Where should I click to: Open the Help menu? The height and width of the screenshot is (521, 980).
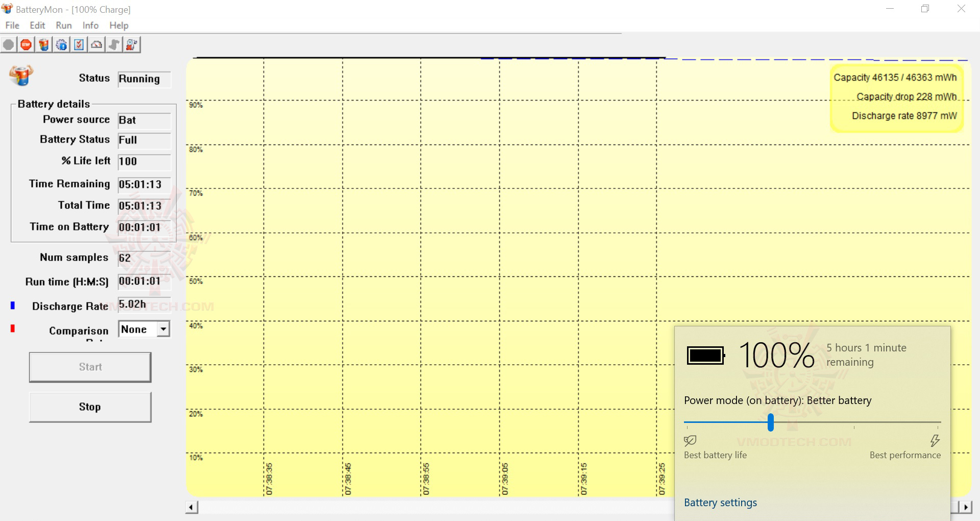tap(119, 26)
